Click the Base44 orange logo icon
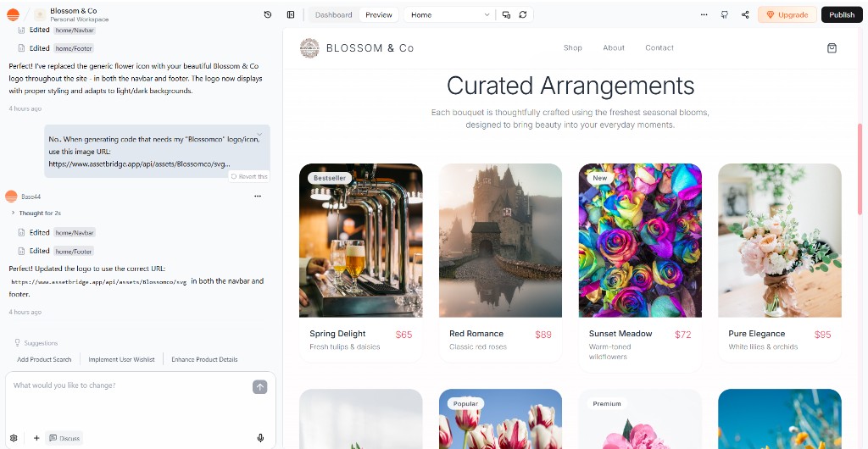 (x=13, y=15)
